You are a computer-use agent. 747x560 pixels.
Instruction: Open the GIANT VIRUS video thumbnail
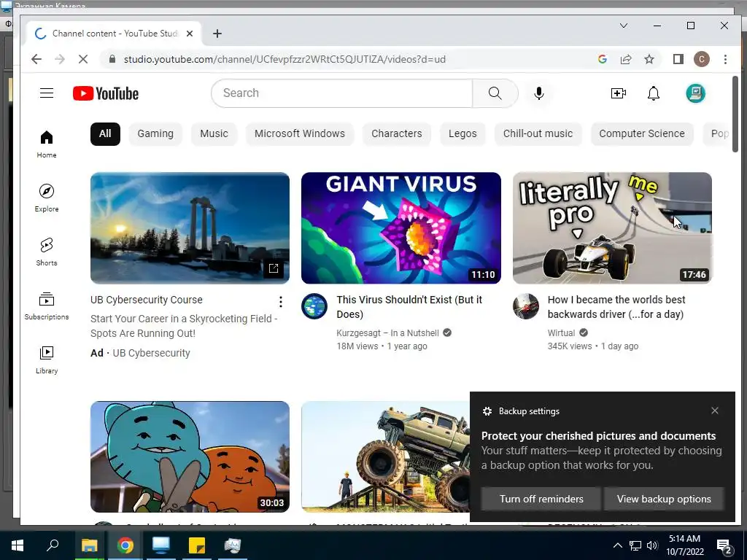[x=401, y=228]
